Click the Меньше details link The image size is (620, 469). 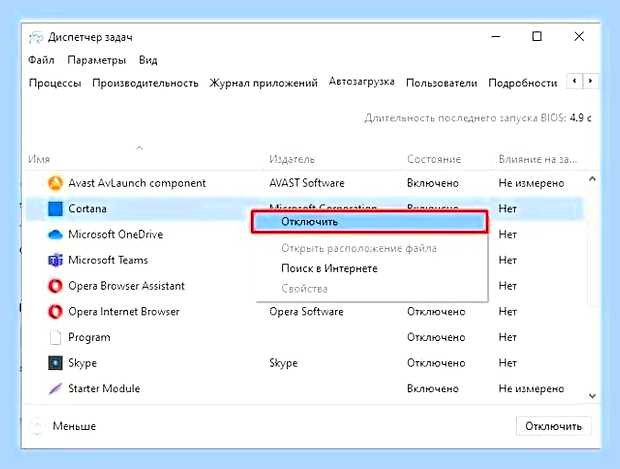[74, 426]
